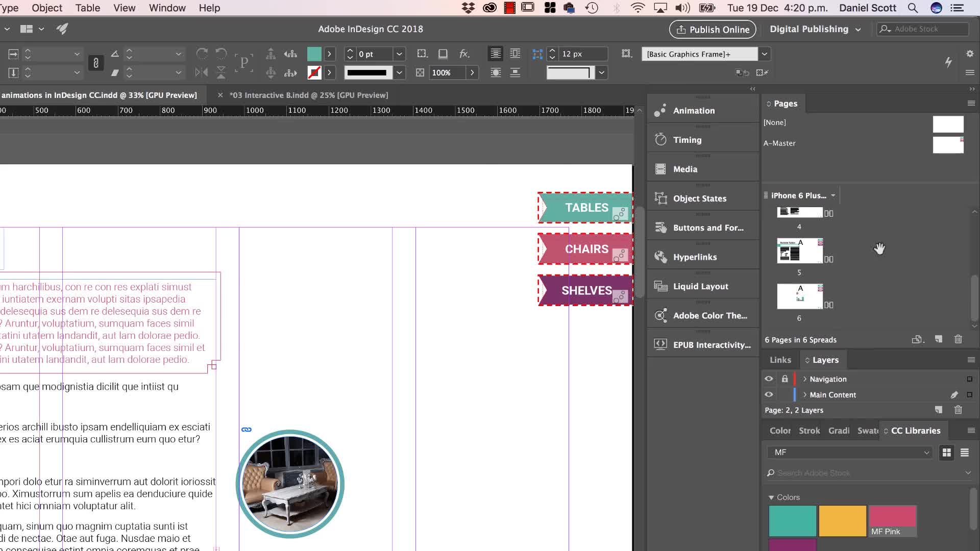The height and width of the screenshot is (551, 980).
Task: Toggle the constrain proportions link icon
Action: click(x=96, y=63)
